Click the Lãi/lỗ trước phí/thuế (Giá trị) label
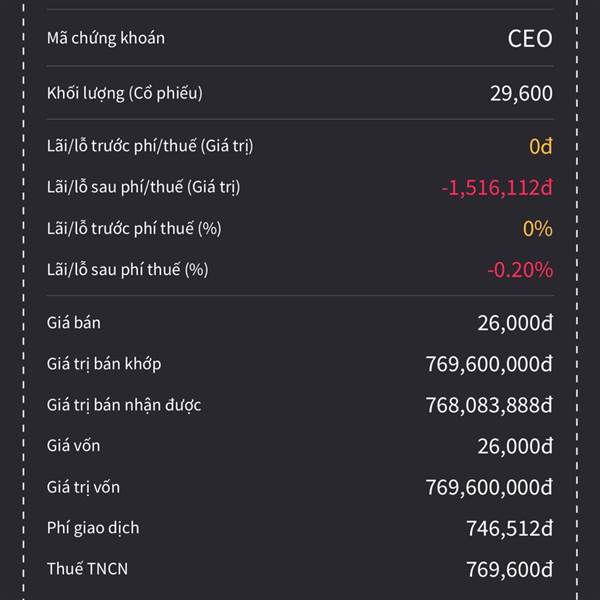 point(150,147)
